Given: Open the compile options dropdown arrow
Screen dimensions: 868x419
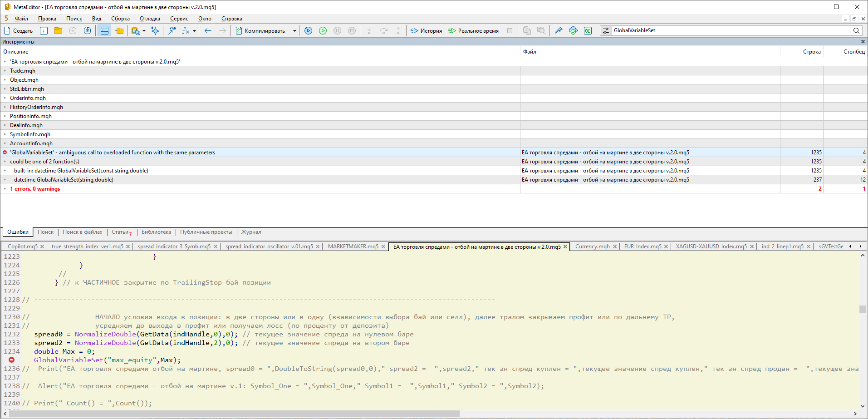Looking at the screenshot, I should 294,30.
